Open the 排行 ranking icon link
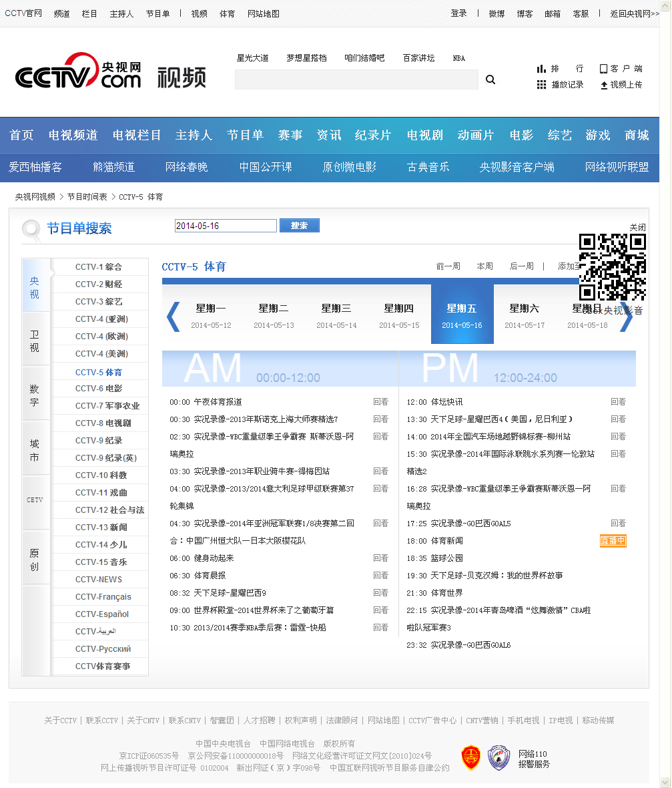 pyautogui.click(x=560, y=68)
